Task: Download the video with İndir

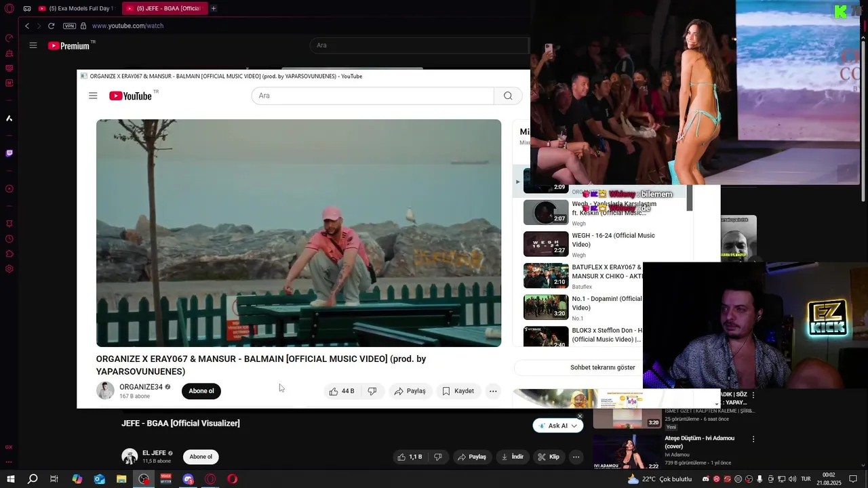Action: click(x=512, y=457)
